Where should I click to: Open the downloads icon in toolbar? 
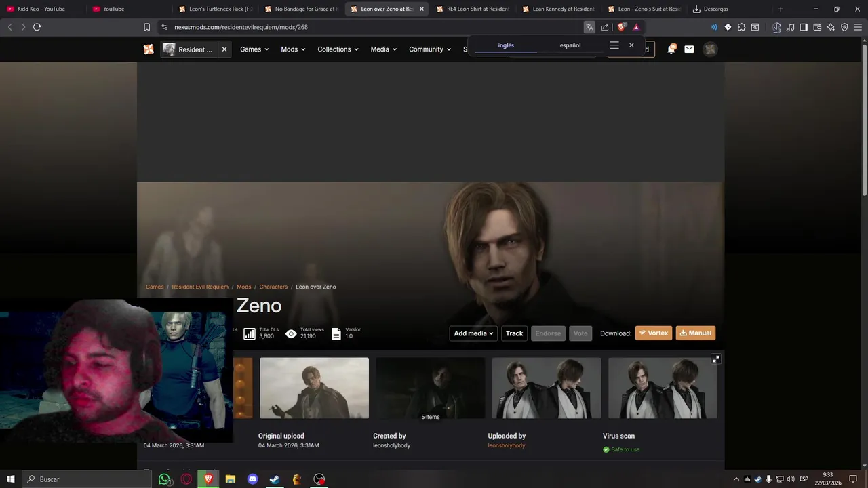[x=776, y=27]
